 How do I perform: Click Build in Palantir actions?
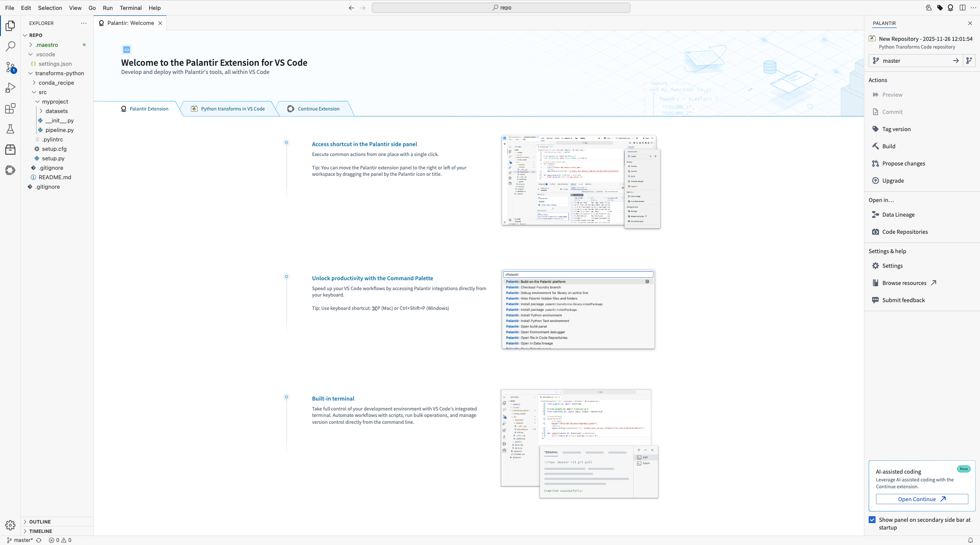889,146
